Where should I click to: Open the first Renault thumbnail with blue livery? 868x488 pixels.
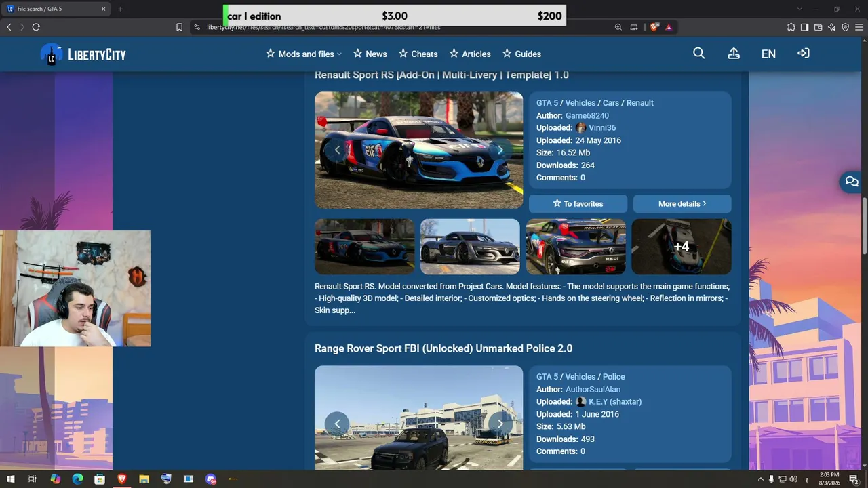tap(365, 247)
